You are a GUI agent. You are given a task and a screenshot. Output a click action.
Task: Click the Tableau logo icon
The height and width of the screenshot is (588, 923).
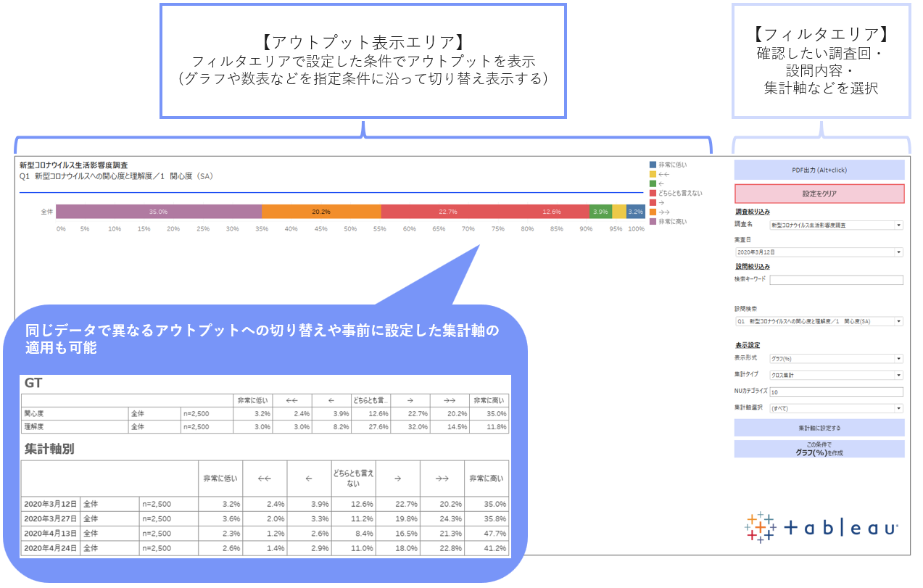pyautogui.click(x=760, y=528)
